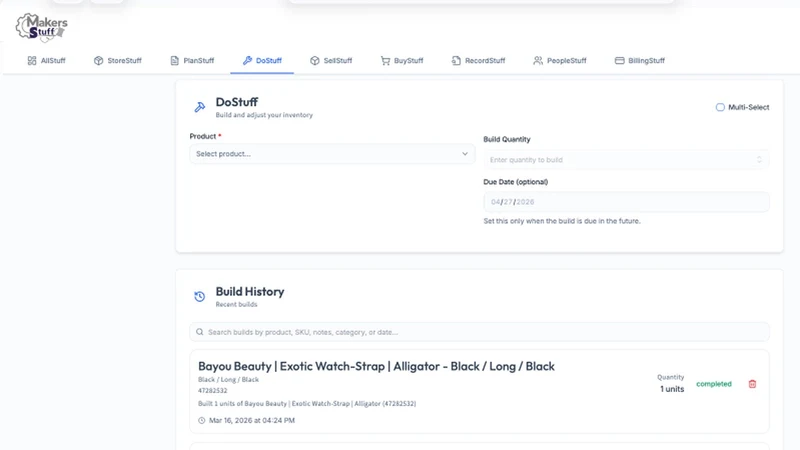This screenshot has width=800, height=450.
Task: Click the Bayou Beauty build title
Action: [376, 366]
